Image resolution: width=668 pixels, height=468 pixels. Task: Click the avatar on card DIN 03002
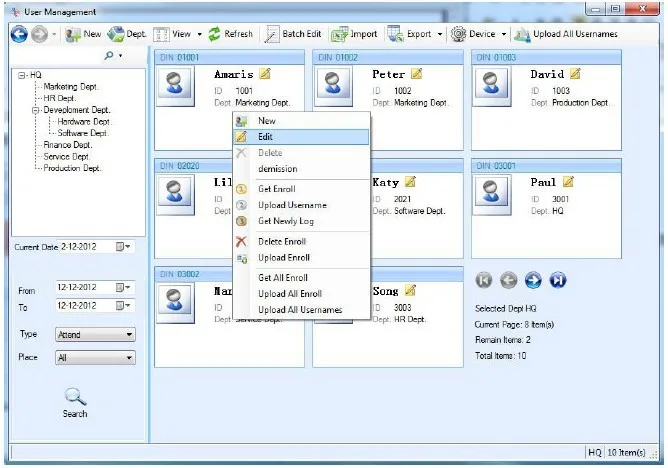point(176,302)
